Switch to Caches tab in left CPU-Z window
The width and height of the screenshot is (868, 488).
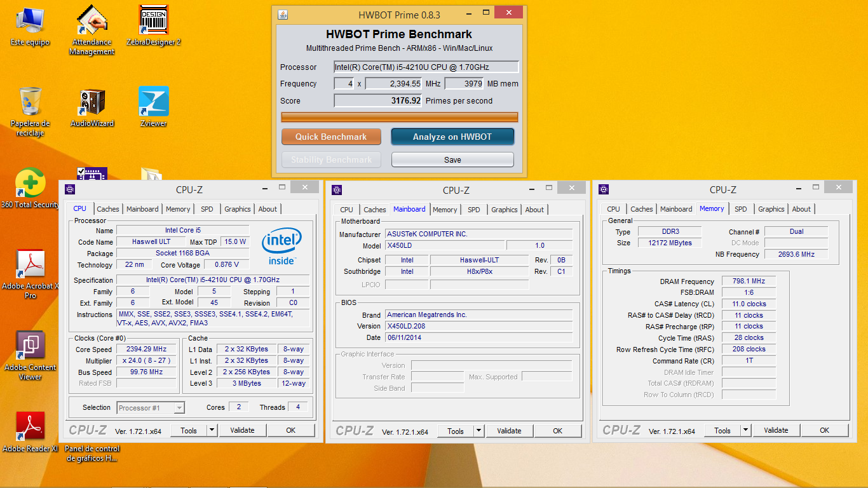108,209
